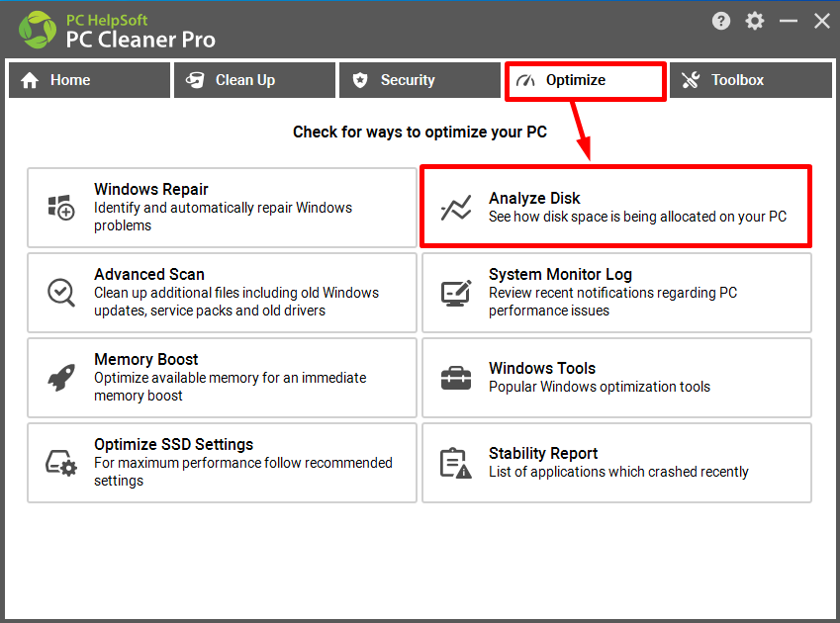Screen dimensions: 840x623
Task: Click 'Review recent notifications regarding PC performance issues' text
Action: click(612, 302)
